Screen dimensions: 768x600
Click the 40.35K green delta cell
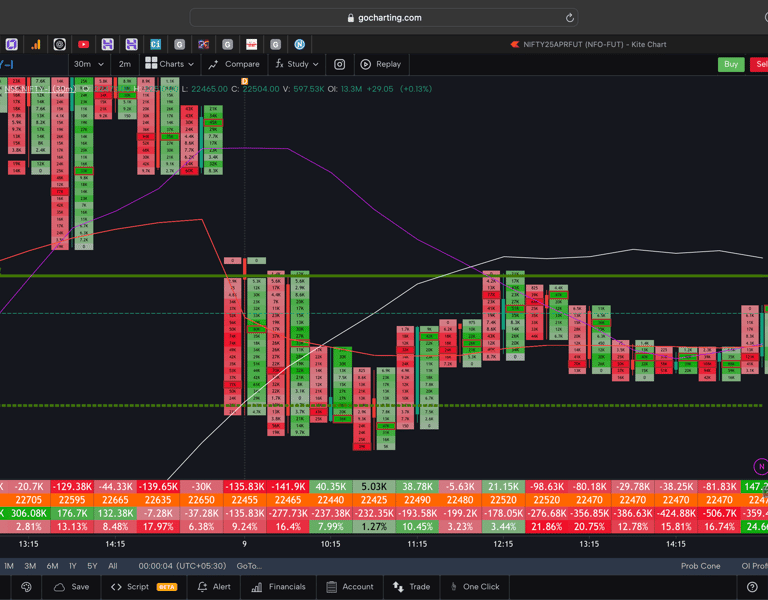pyautogui.click(x=331, y=486)
